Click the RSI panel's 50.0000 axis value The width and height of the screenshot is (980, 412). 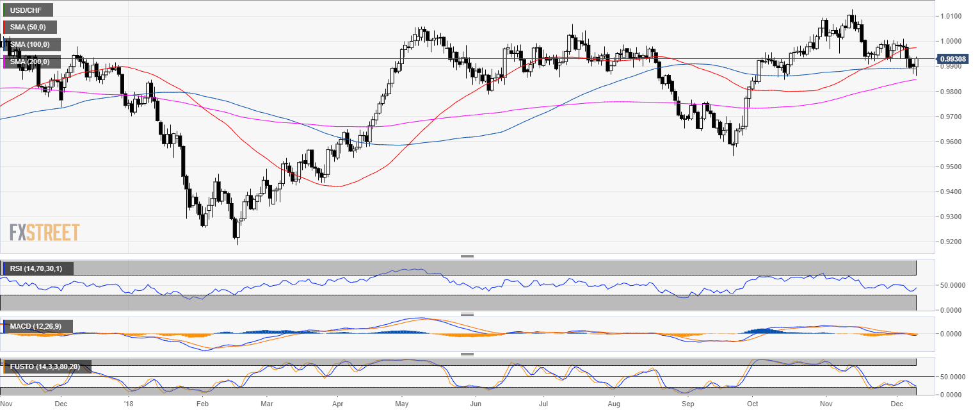[x=952, y=285]
